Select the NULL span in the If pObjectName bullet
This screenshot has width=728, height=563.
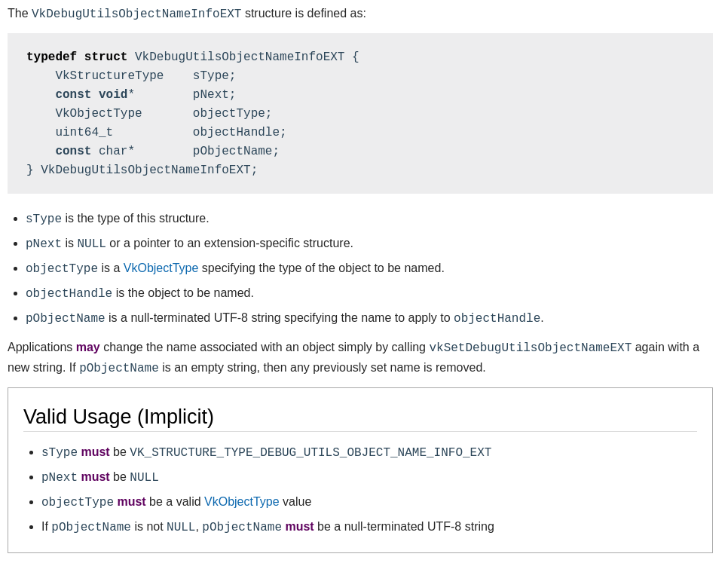tap(181, 527)
